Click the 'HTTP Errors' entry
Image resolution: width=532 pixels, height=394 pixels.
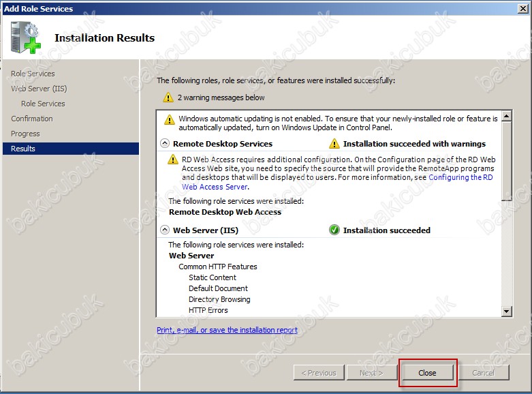pyautogui.click(x=208, y=310)
